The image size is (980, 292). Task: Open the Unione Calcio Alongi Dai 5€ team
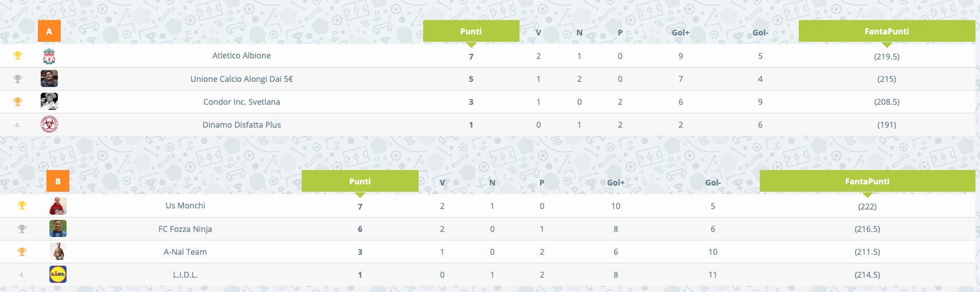[x=241, y=79]
